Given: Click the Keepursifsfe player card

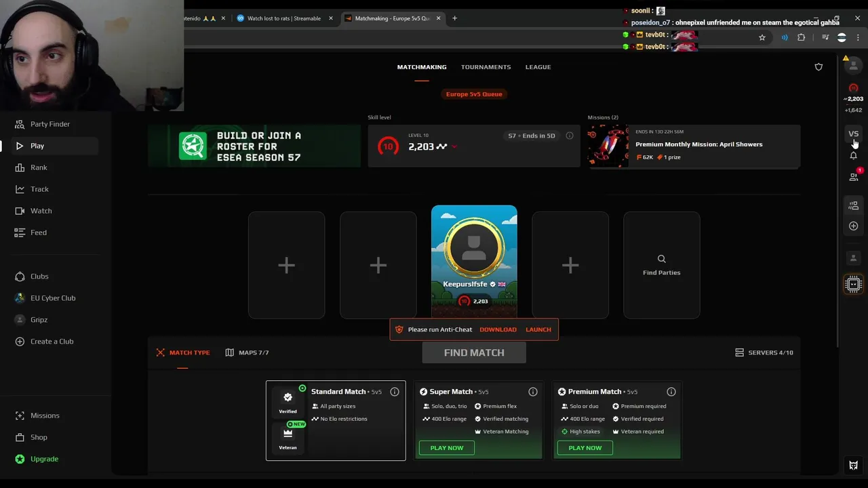Looking at the screenshot, I should pos(474,261).
